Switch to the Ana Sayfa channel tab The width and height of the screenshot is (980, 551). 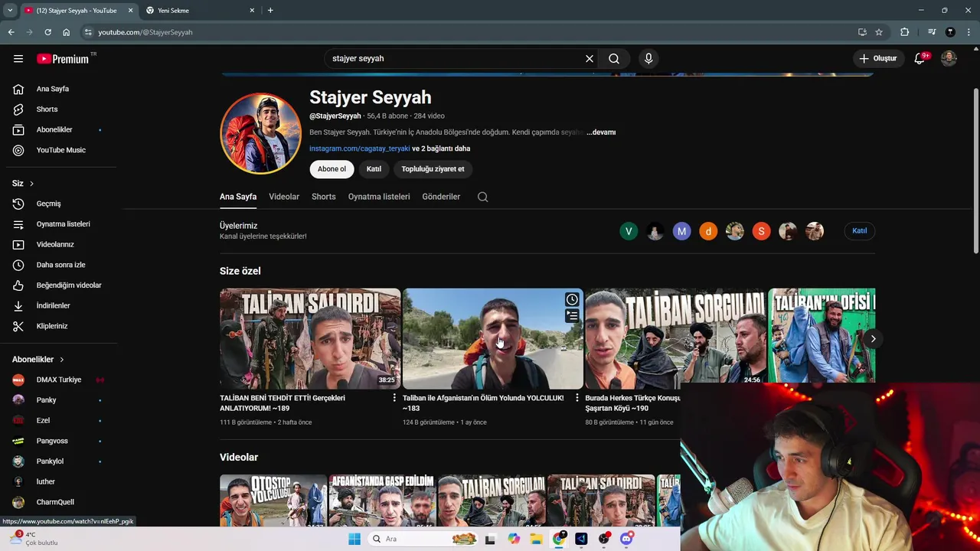(x=238, y=197)
